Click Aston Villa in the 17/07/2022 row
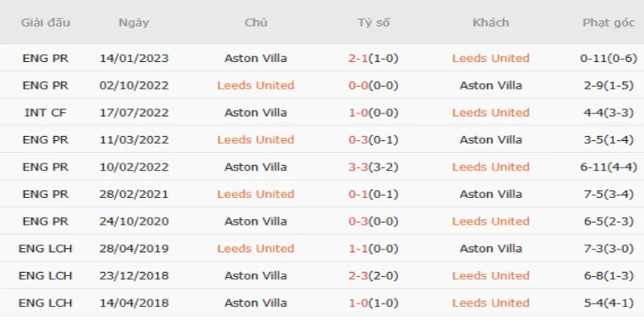The height and width of the screenshot is (322, 644). pyautogui.click(x=256, y=113)
